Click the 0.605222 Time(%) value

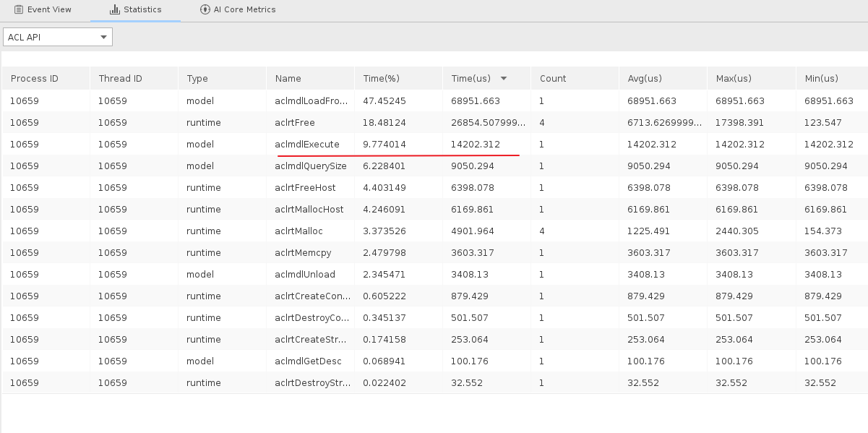pos(384,296)
